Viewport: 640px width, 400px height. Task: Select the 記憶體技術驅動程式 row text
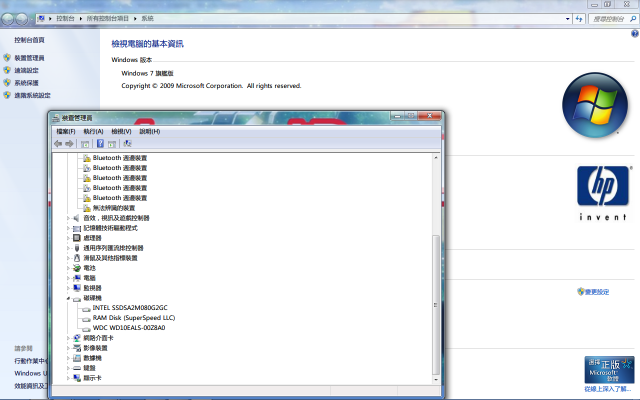click(110, 228)
